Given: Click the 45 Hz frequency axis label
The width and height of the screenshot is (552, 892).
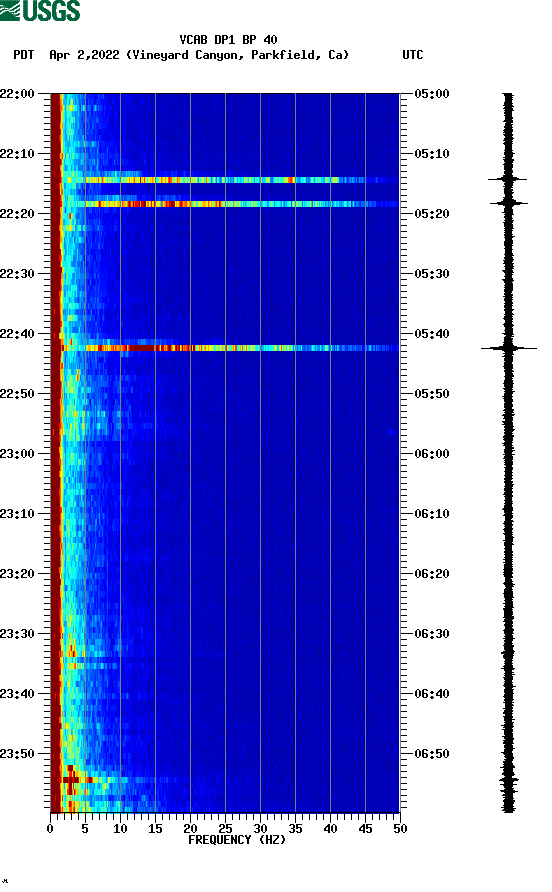Looking at the screenshot, I should pyautogui.click(x=365, y=829).
